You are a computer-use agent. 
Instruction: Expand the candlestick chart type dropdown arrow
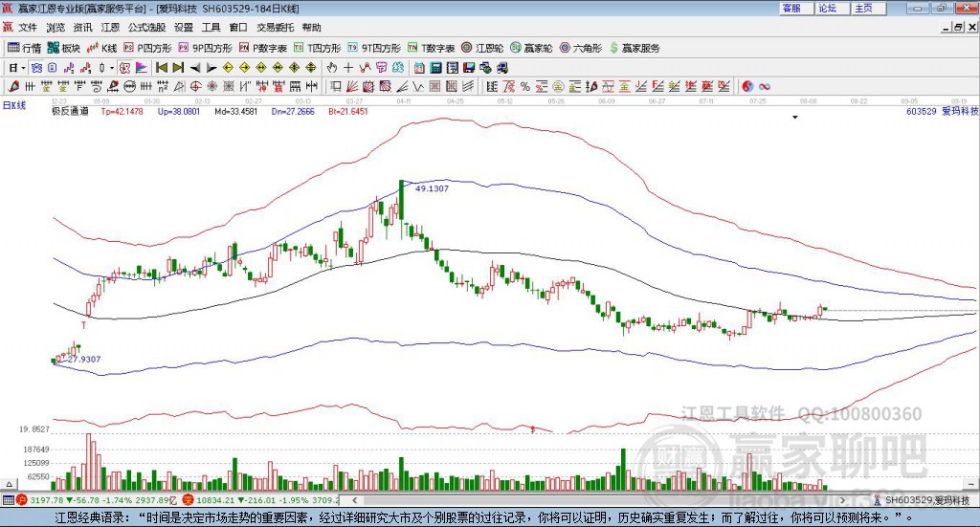[112, 68]
